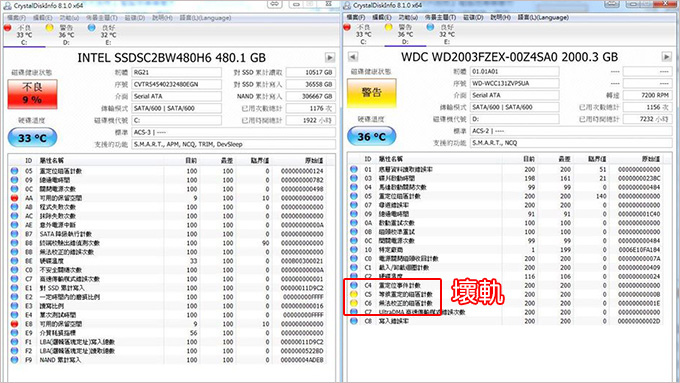Select drive C: 33 °C tab in INTEL window
680x383 pixels.
[24, 35]
